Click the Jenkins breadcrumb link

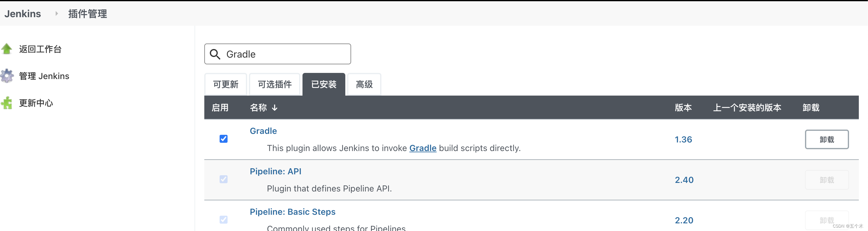pyautogui.click(x=23, y=14)
